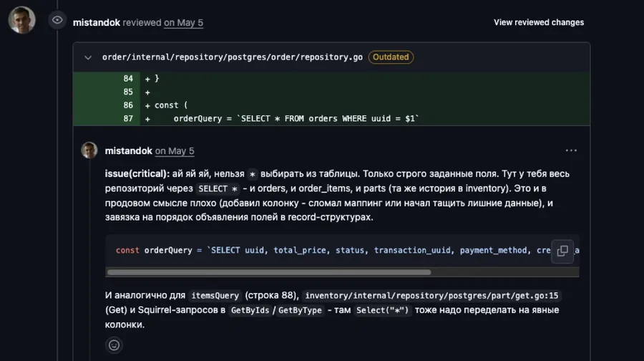644x361 pixels.
Task: Click the Outdated badge
Action: pyautogui.click(x=391, y=57)
